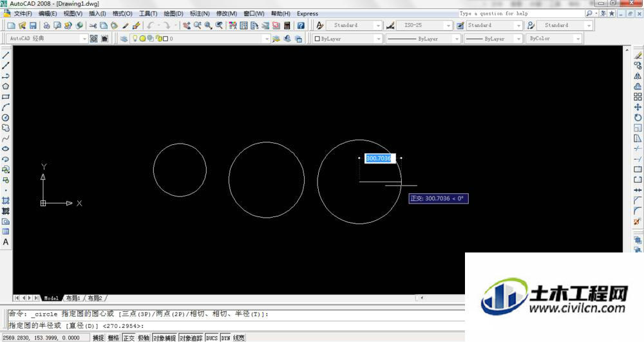Toggle 对象追踪 object tracking in status bar
Image resolution: width=644 pixels, height=342 pixels.
tap(191, 338)
